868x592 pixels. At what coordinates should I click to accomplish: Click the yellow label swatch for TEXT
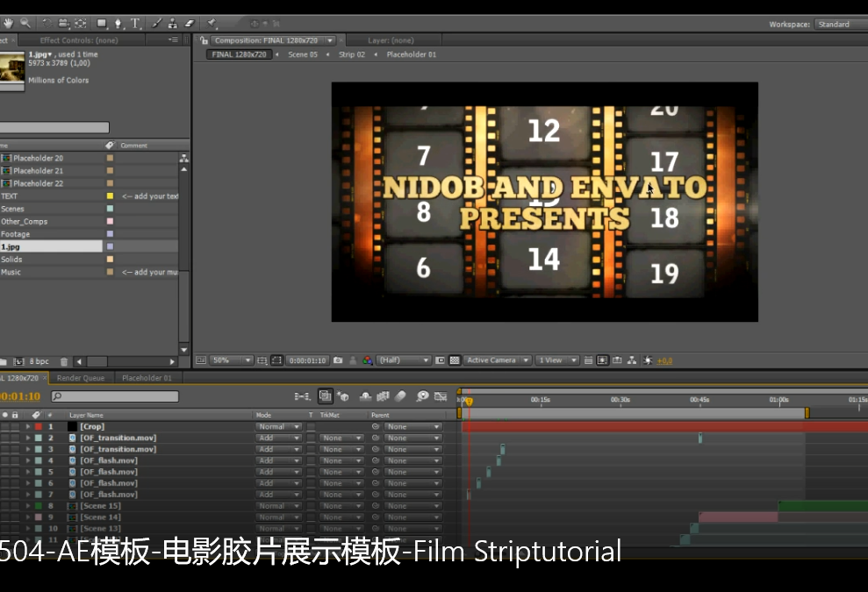click(x=111, y=196)
